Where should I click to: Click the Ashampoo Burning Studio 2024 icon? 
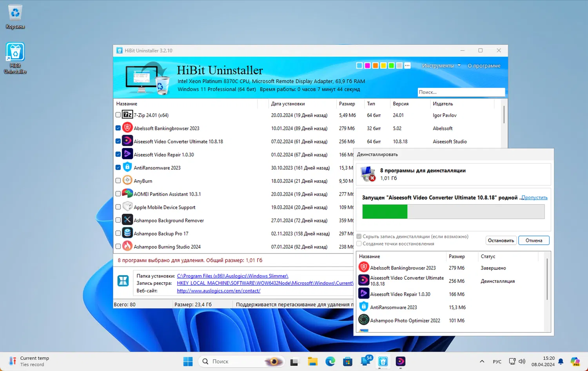click(127, 246)
